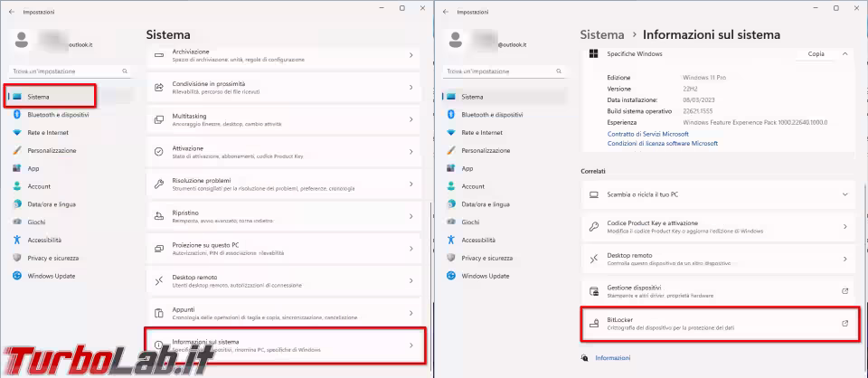Click the Gestione dispositivi icon
Screen dimensions: 868x378
(594, 291)
